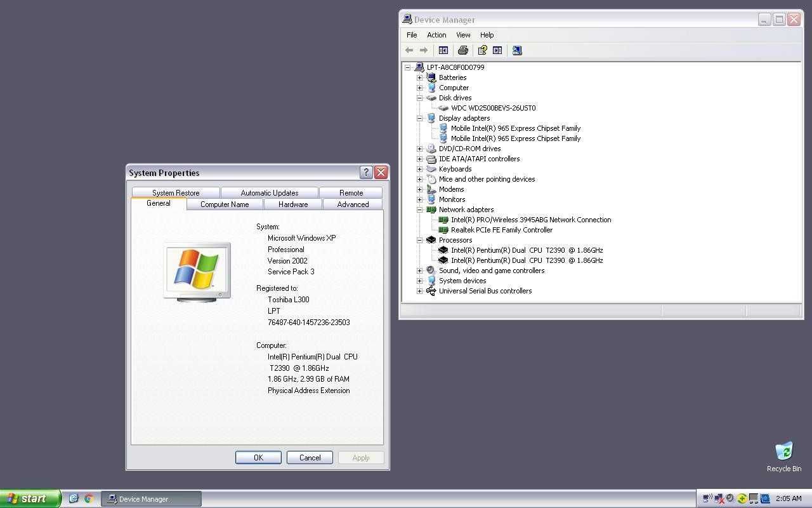Switch to the Advanced tab
Viewport: 812px width, 508px height.
pos(353,204)
